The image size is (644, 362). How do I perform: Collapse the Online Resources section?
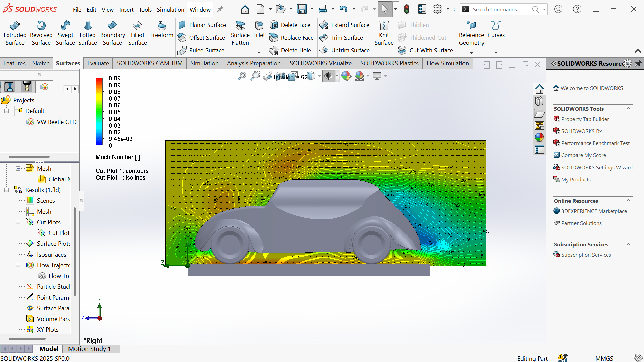[629, 201]
